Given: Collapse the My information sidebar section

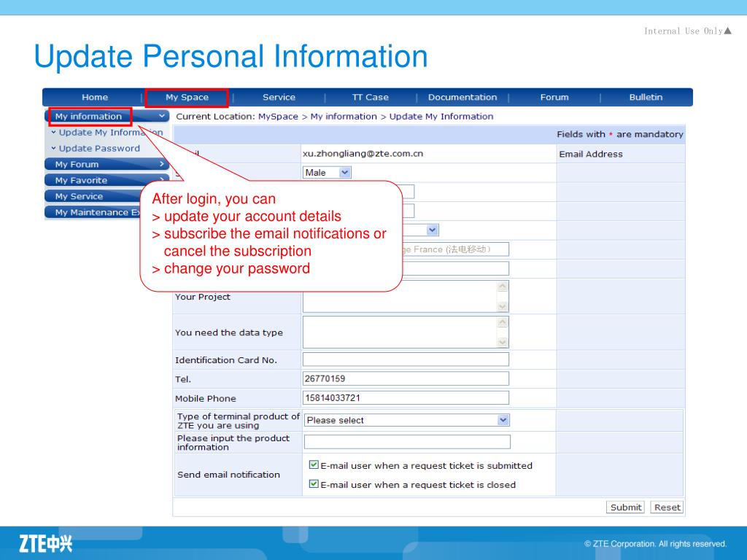Looking at the screenshot, I should [107, 116].
